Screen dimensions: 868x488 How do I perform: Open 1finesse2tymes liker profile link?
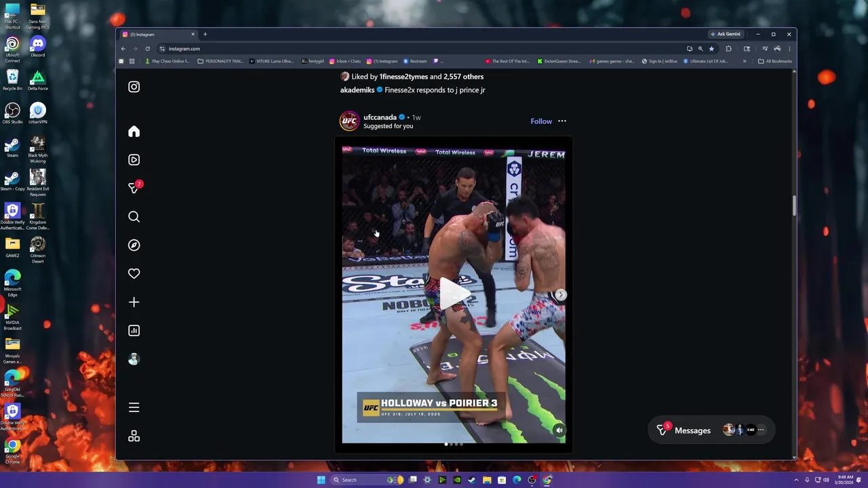tap(403, 77)
